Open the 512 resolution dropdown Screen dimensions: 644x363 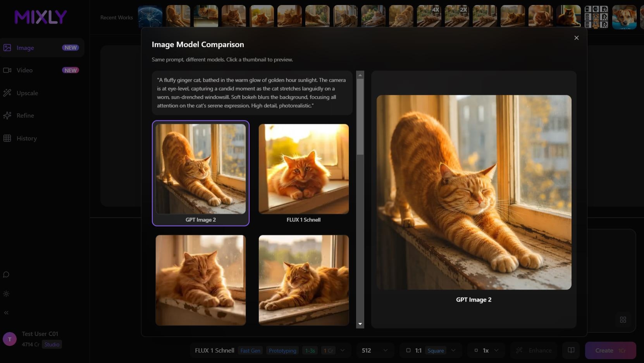[374, 350]
